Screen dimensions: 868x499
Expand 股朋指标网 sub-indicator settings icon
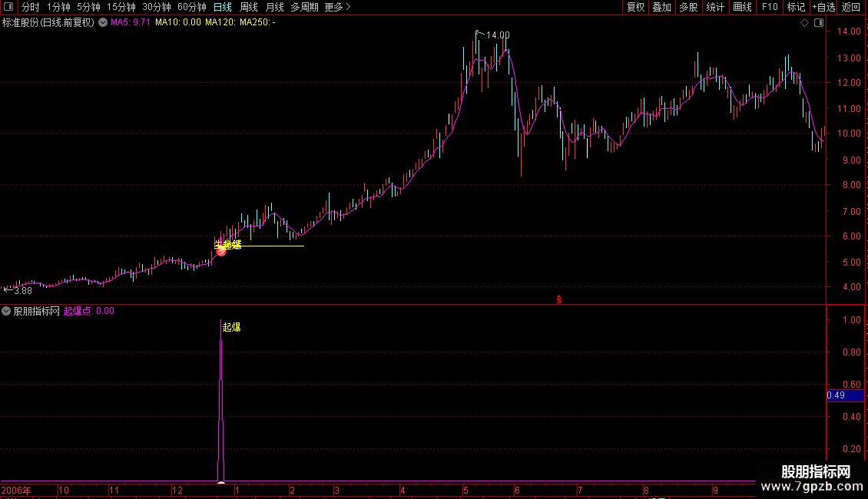click(6, 311)
